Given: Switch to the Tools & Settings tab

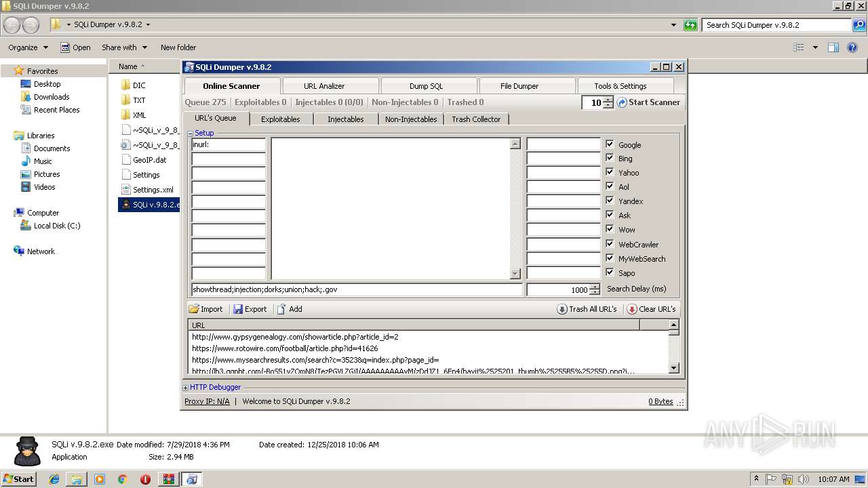Looking at the screenshot, I should pos(625,86).
